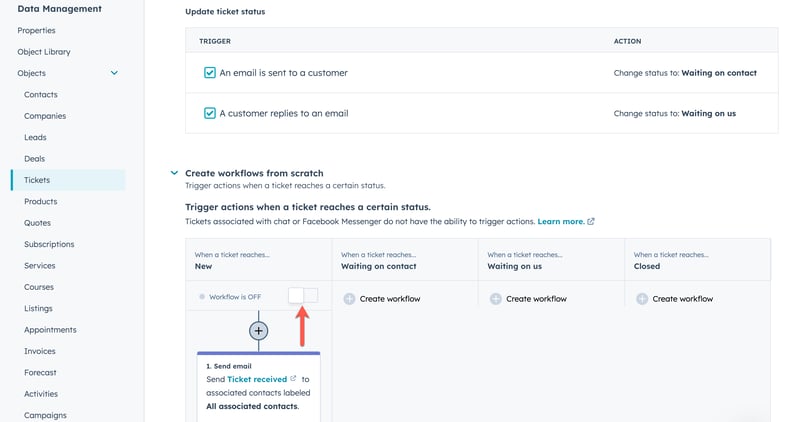This screenshot has height=422, width=800.
Task: Click the New status column header
Action: (x=259, y=260)
